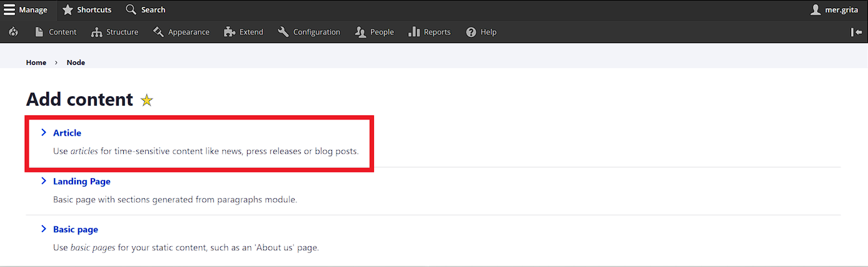Create a new Article

click(x=67, y=133)
